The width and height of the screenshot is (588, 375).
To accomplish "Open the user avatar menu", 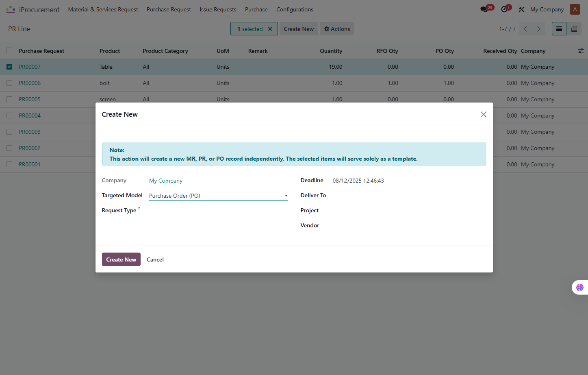I will 575,9.
